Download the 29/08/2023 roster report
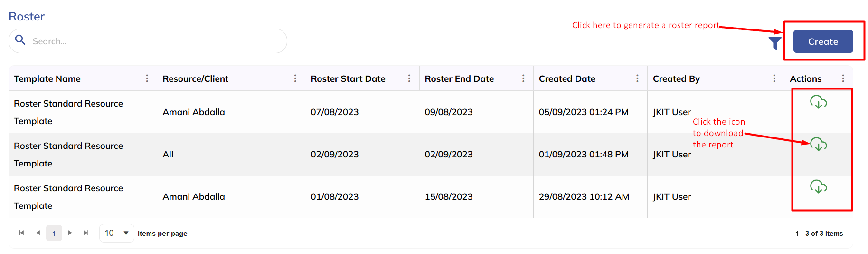The image size is (868, 254). [818, 186]
